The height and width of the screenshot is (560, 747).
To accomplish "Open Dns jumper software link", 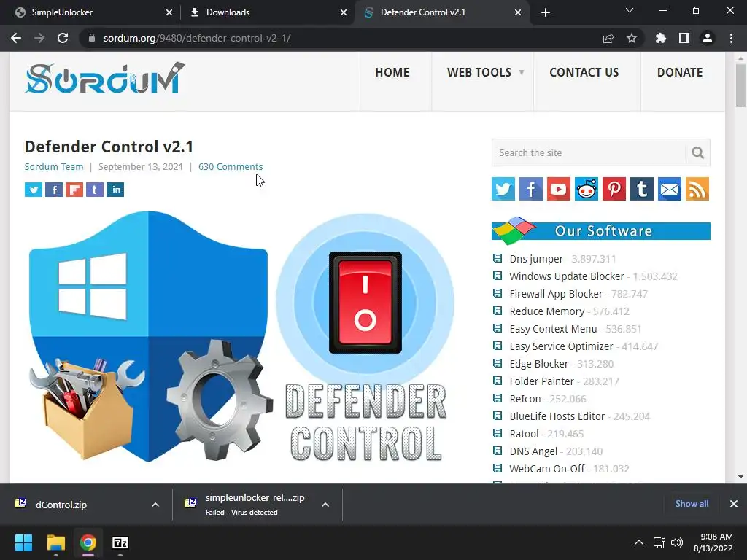I will [x=536, y=259].
